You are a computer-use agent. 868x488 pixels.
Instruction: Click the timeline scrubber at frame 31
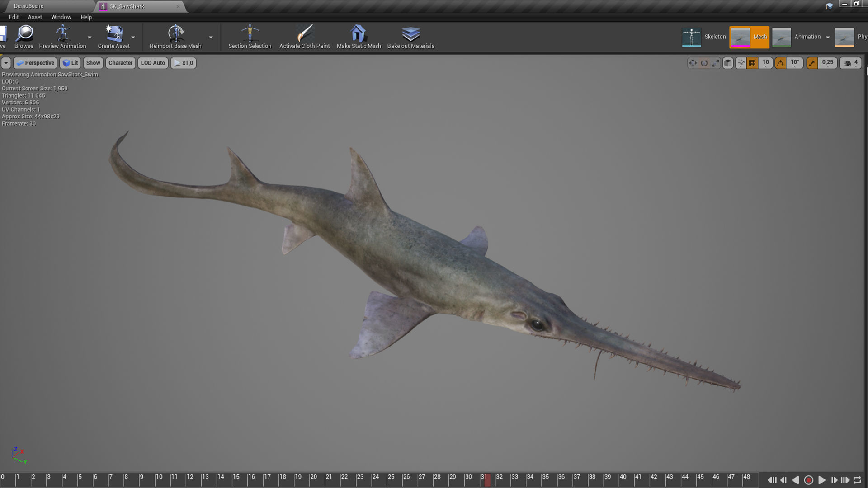[x=487, y=480]
